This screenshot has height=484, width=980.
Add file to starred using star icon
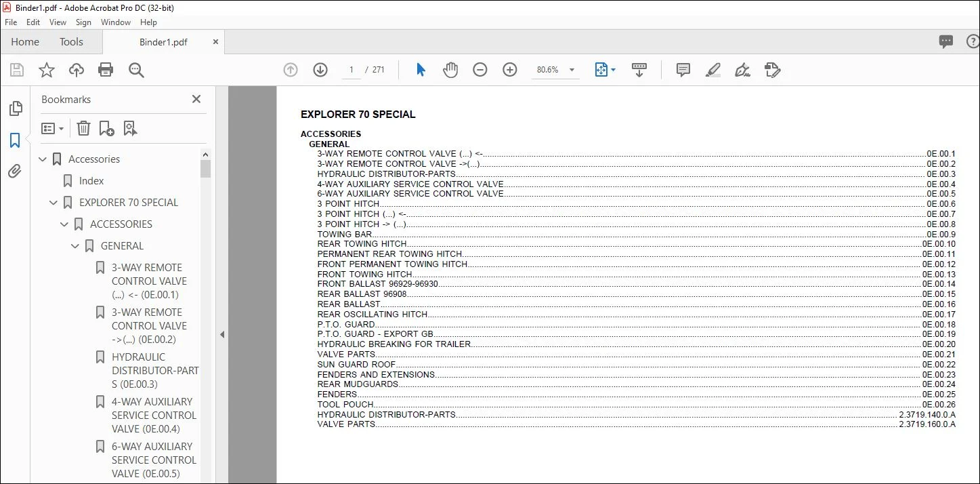[47, 70]
